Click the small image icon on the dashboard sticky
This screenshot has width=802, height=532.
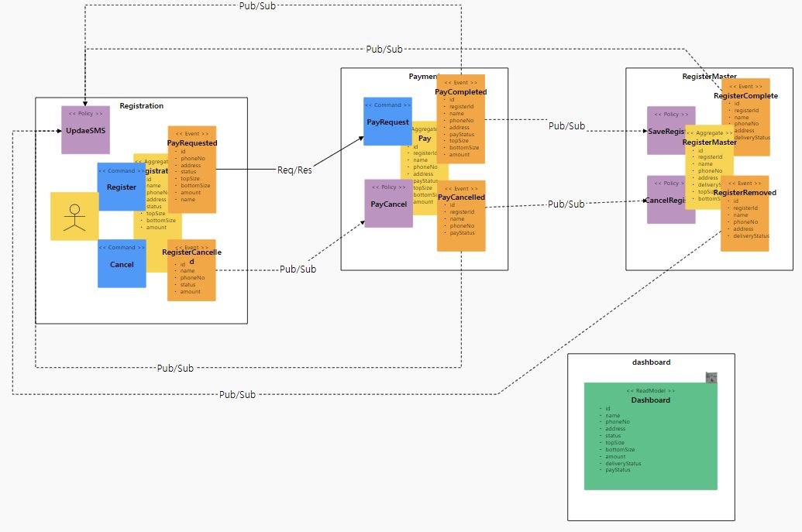tap(712, 376)
